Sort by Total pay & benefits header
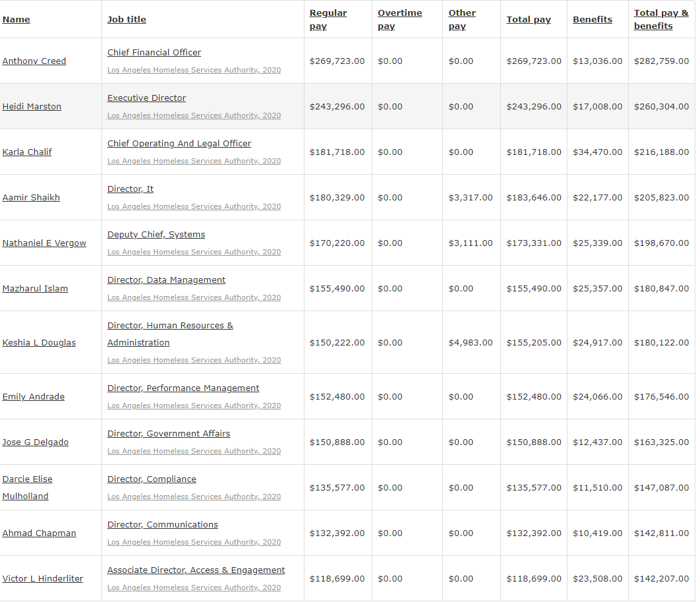Viewport: 700px width, 602px height. pos(661,19)
